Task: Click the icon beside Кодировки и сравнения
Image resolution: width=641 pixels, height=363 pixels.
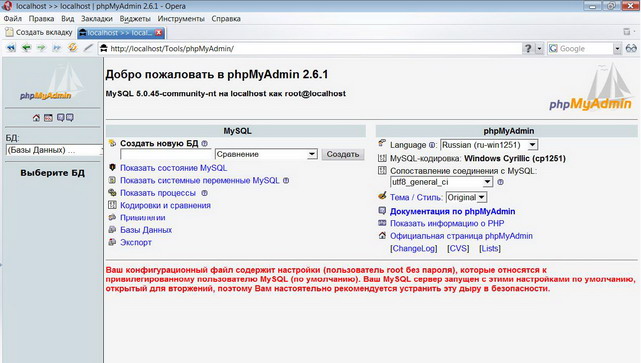Action: [112, 205]
